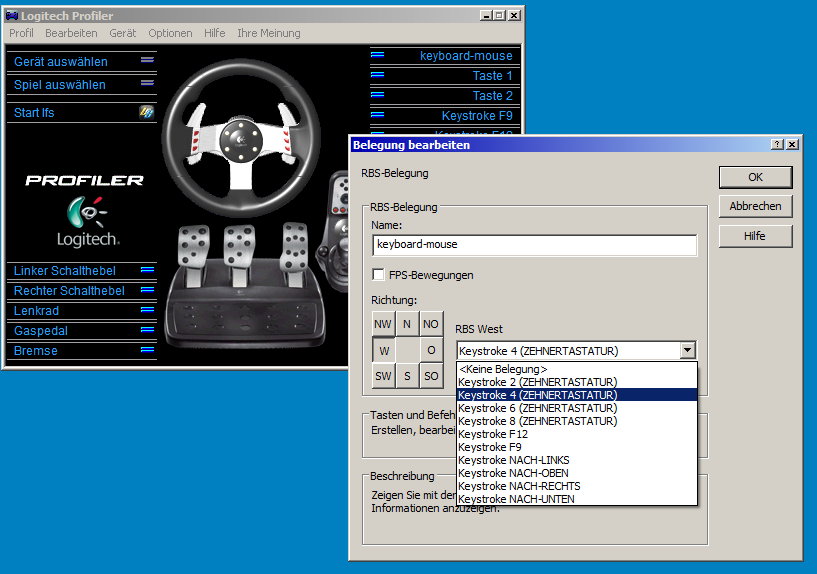Click the bars icon beside Lenkrad

click(147, 310)
